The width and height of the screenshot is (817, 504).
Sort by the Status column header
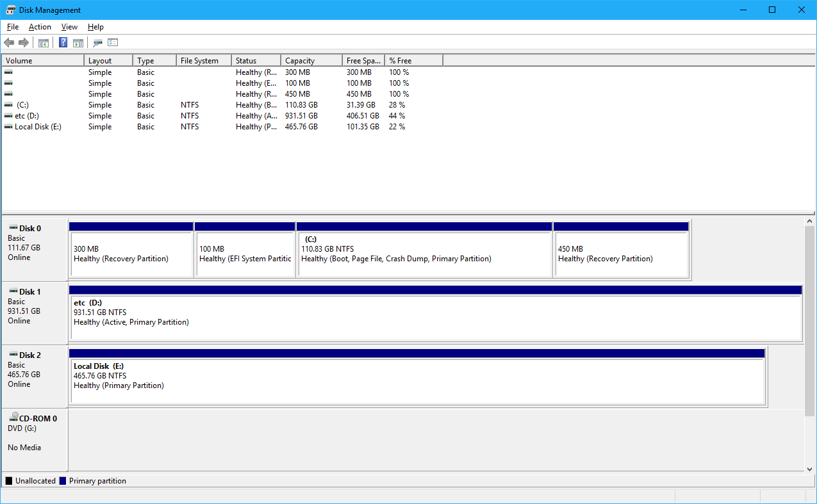(x=256, y=61)
